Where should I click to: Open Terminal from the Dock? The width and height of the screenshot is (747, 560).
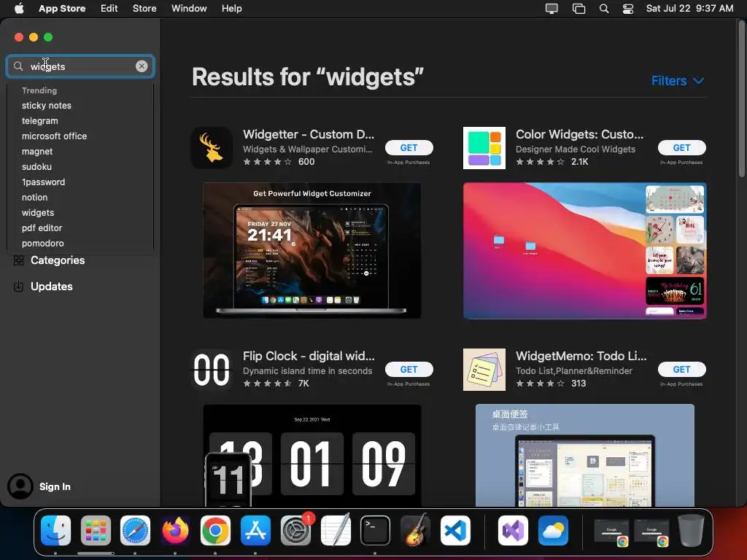pyautogui.click(x=376, y=531)
